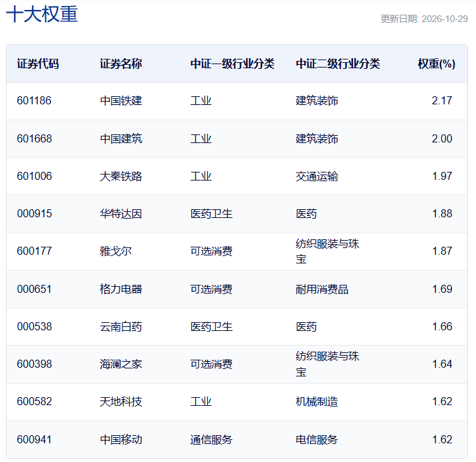Select stock code 000651
The width and height of the screenshot is (476, 462).
(34, 289)
